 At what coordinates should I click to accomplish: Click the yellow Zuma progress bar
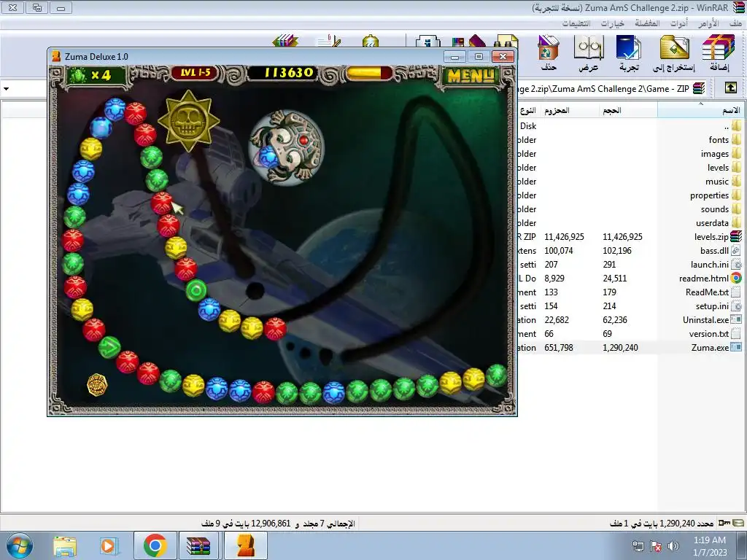(x=369, y=73)
